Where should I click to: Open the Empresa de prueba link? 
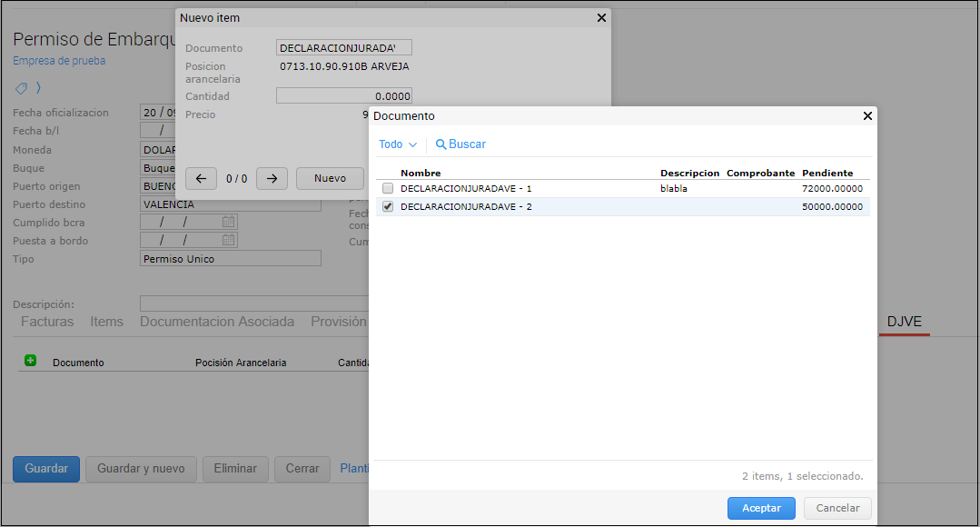[59, 61]
